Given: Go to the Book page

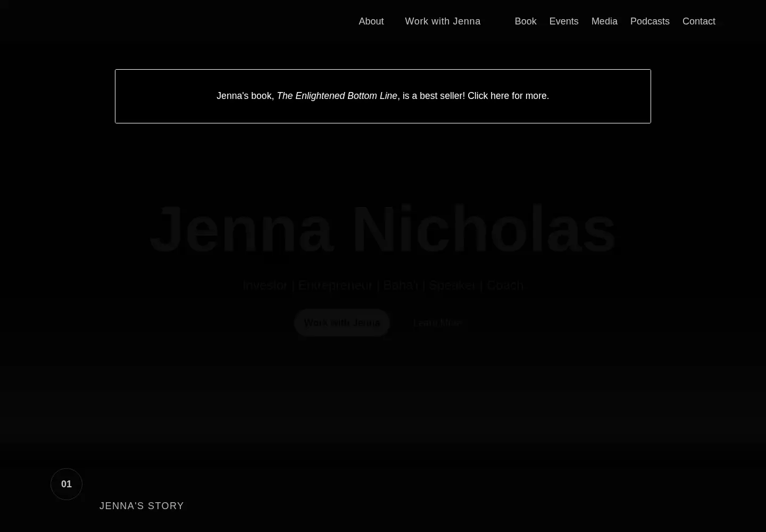Looking at the screenshot, I should 526,21.
